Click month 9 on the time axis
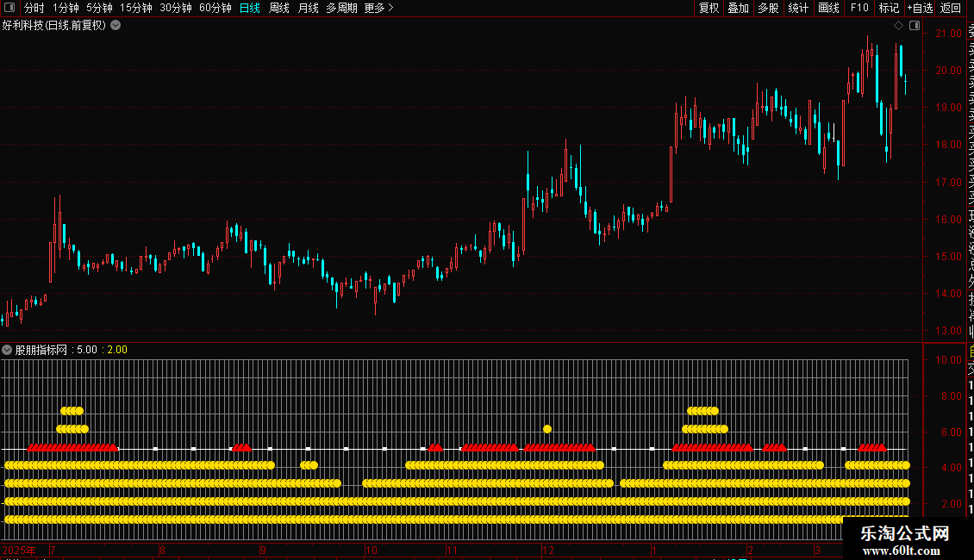This screenshot has width=974, height=560. pyautogui.click(x=264, y=551)
